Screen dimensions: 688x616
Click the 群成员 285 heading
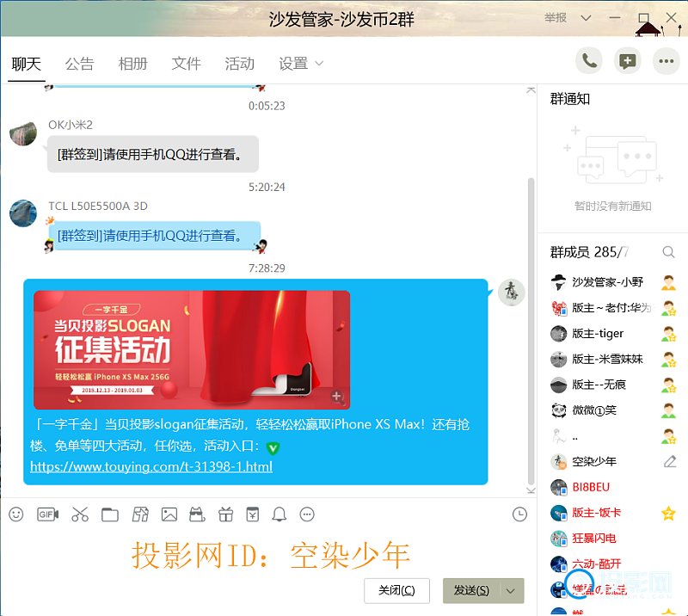[589, 252]
